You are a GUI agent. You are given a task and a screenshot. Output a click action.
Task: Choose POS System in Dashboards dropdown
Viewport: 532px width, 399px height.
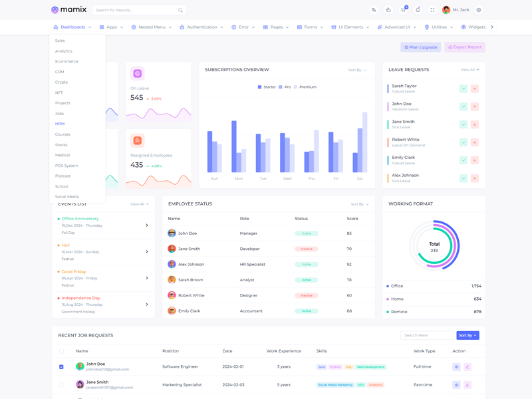point(66,166)
